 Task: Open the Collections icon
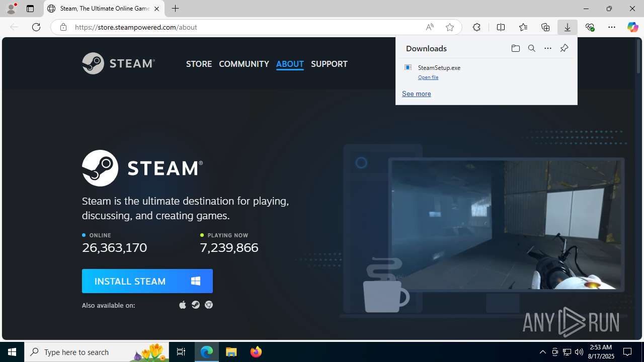[545, 27]
